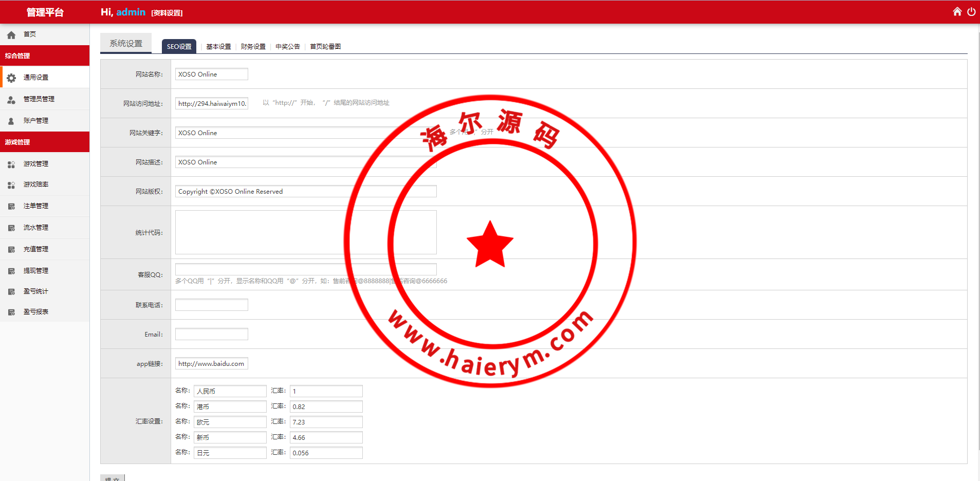Open the 流水管理 sidebar entry
Screen dimensions: 980x481
point(35,227)
